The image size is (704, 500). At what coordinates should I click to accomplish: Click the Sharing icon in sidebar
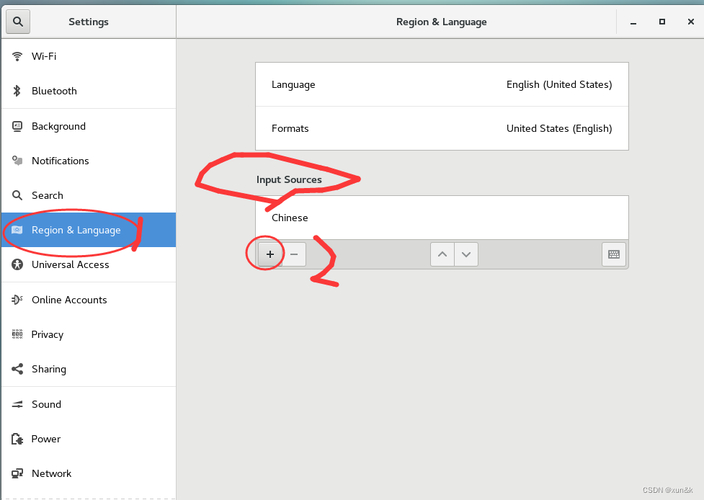(x=17, y=369)
